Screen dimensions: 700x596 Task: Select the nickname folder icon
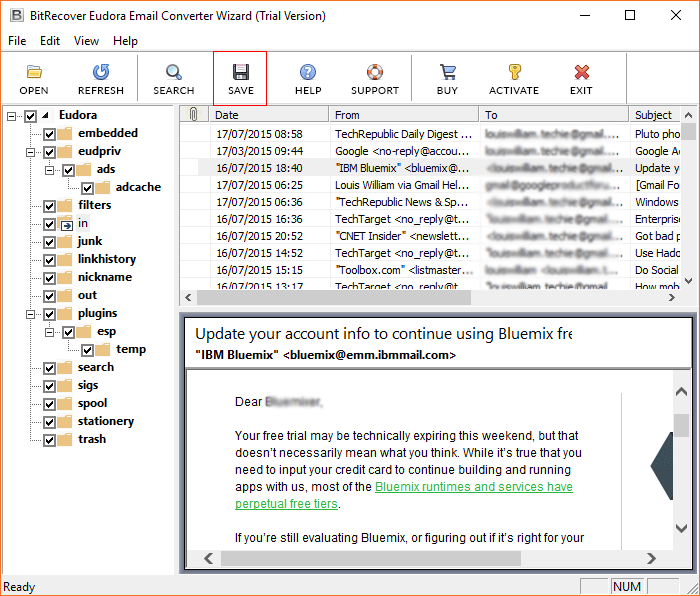pyautogui.click(x=65, y=278)
